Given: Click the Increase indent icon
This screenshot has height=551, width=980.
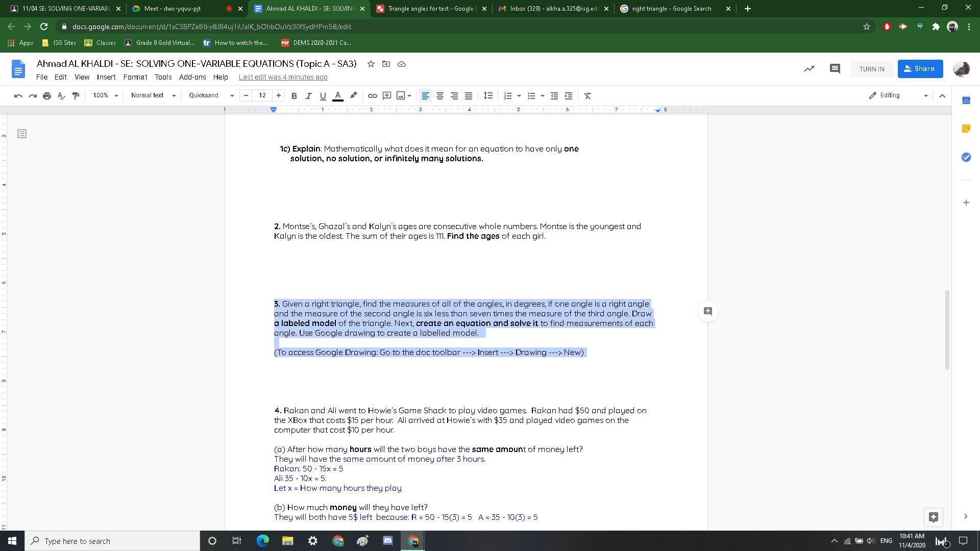Looking at the screenshot, I should (568, 96).
